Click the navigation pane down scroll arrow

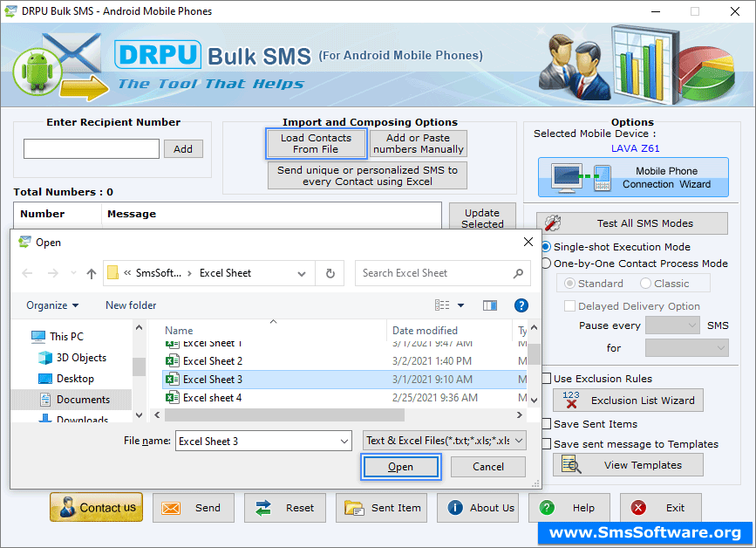pyautogui.click(x=139, y=414)
